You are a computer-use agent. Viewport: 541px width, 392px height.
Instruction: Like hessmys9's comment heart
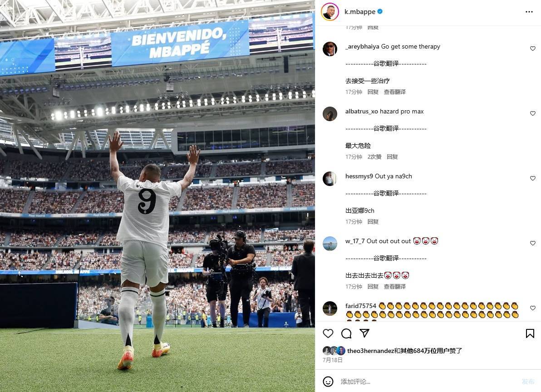532,178
